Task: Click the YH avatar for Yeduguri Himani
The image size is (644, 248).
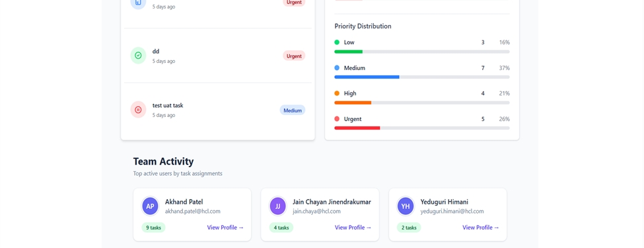Action: coord(406,206)
